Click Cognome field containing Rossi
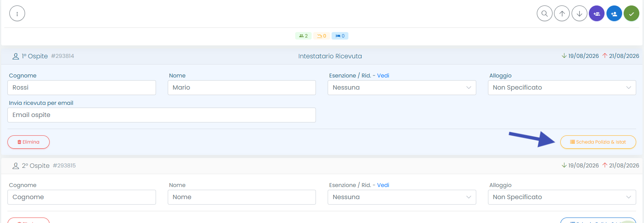The image size is (644, 223). tap(82, 88)
